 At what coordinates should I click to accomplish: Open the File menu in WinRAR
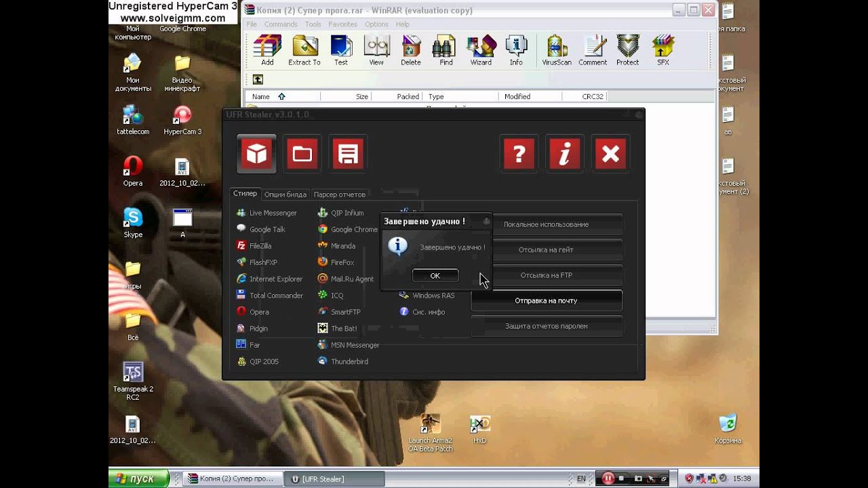point(252,24)
